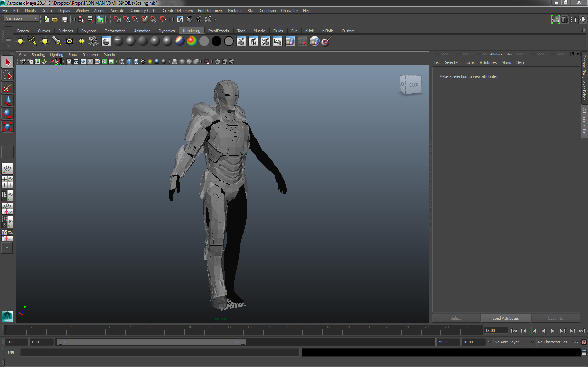This screenshot has width=588, height=367.
Task: Activate the Move tool cone icon
Action: pyautogui.click(x=7, y=101)
